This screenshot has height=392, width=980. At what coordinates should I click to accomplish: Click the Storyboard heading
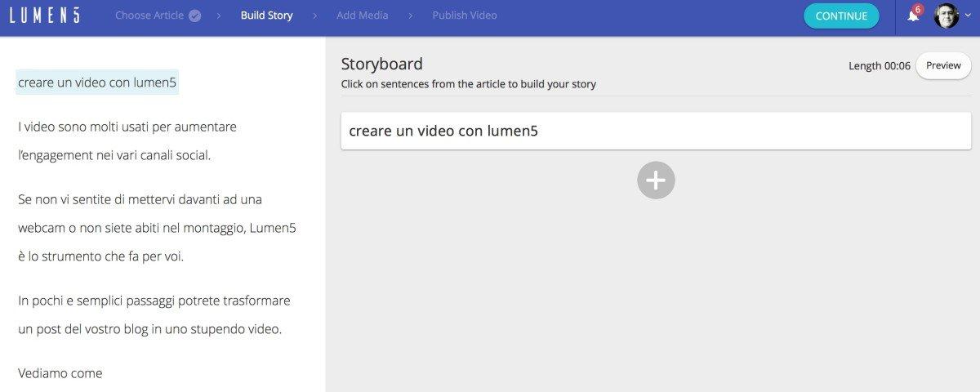(x=382, y=64)
